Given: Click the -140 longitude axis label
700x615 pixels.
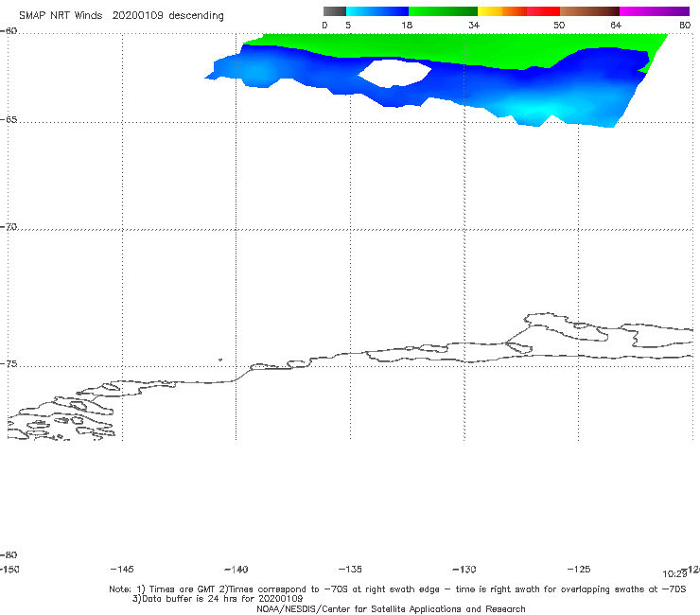Looking at the screenshot, I should [x=236, y=570].
